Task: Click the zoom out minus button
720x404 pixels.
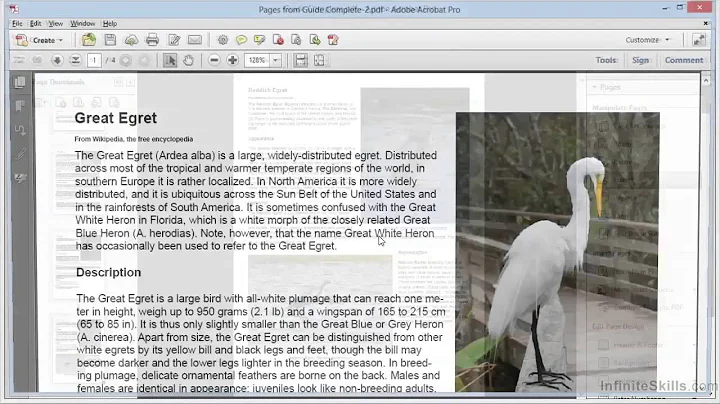Action: (214, 60)
